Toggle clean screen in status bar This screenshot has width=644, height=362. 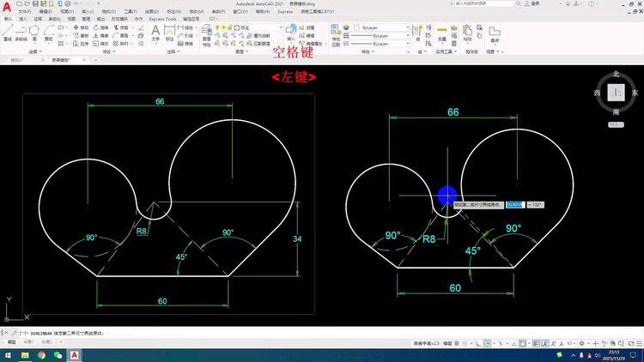[x=631, y=343]
